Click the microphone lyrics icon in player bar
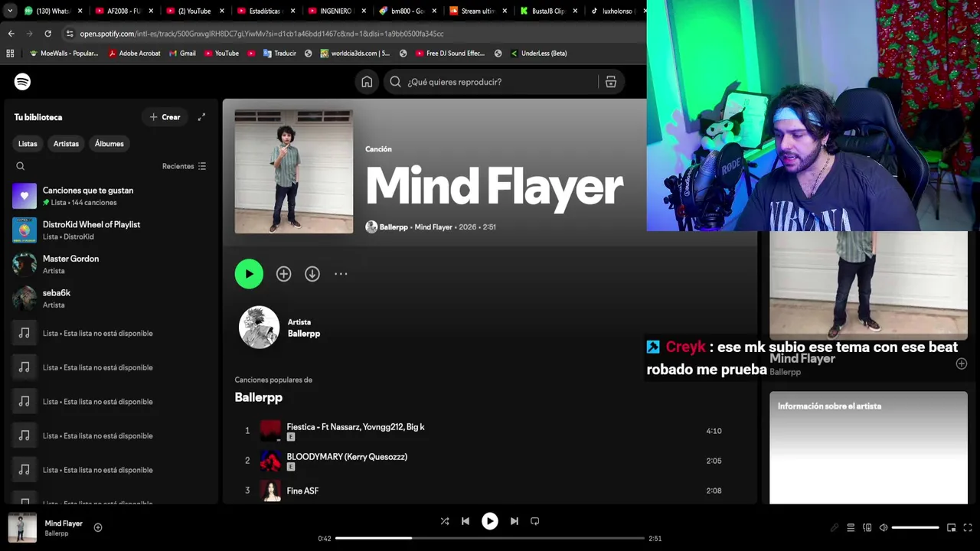The image size is (980, 551). point(835,528)
